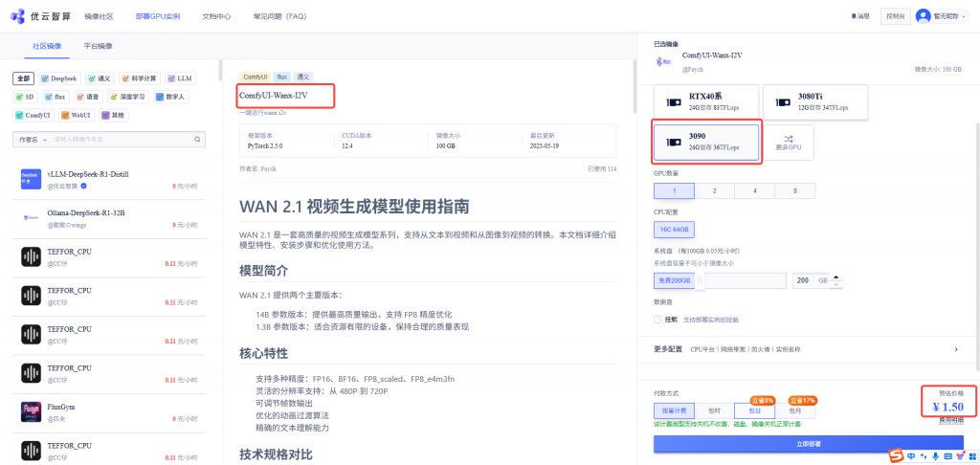Click the 优云智算 logo icon
The image size is (980, 465).
tap(17, 16)
